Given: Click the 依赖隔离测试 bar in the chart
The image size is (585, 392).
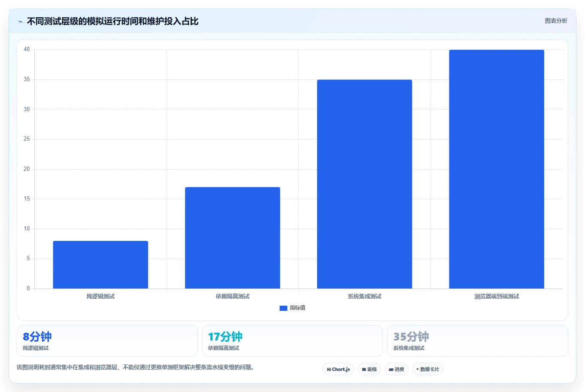Looking at the screenshot, I should point(233,238).
